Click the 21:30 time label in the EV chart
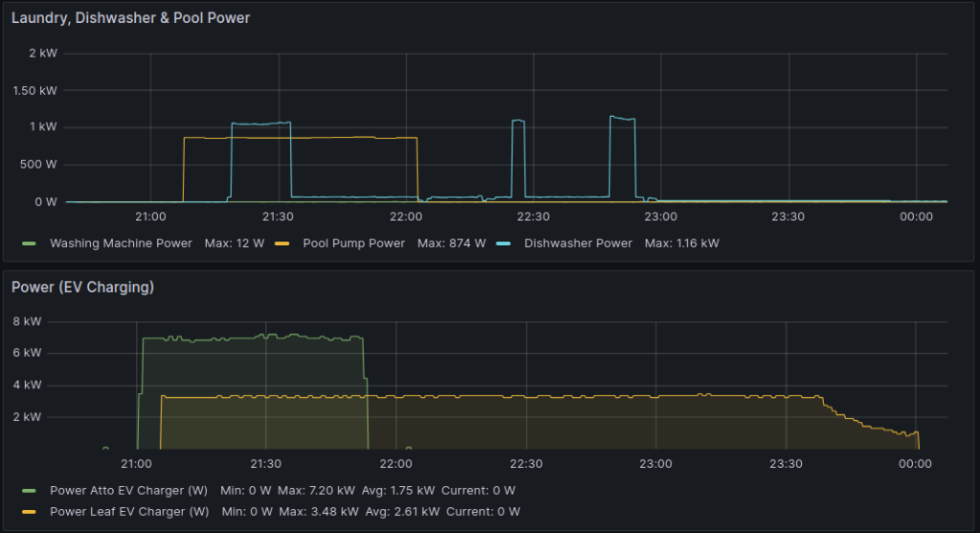Screen dimensions: 980x533 [266, 464]
